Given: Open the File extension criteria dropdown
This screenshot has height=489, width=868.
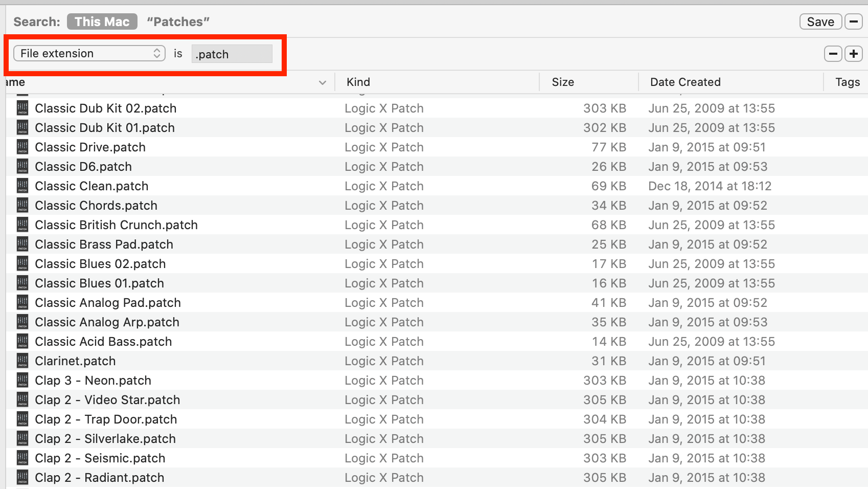Looking at the screenshot, I should 89,53.
